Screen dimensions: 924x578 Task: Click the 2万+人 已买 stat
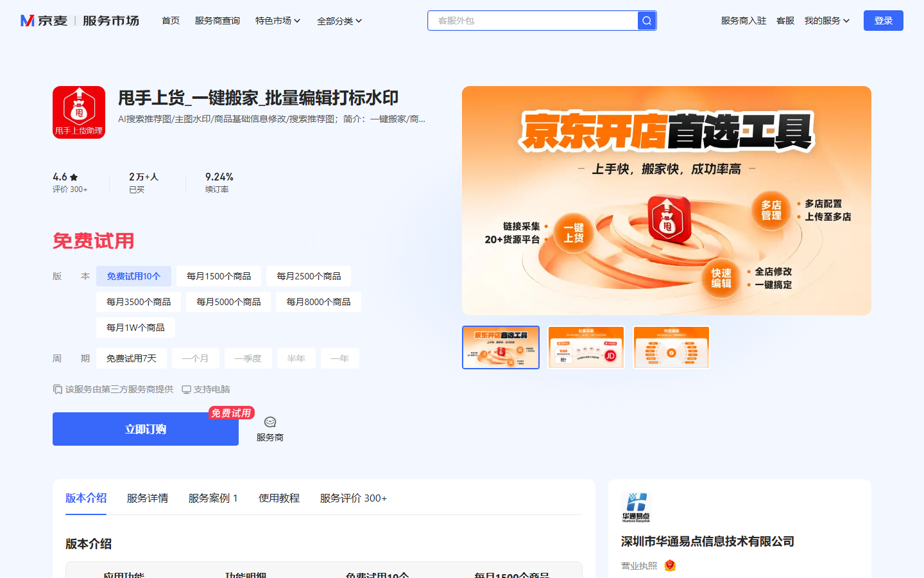coord(144,182)
